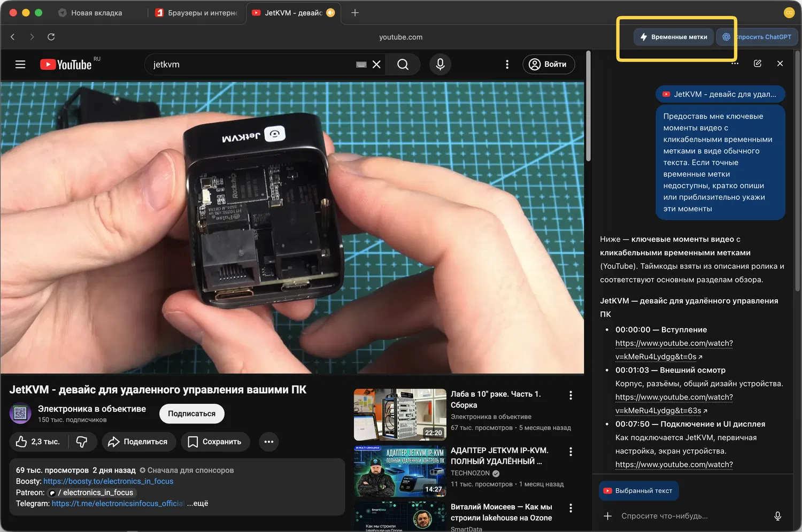This screenshot has height=532, width=802.
Task: Open the link under Подключение и UI дисплея
Action: point(674,465)
